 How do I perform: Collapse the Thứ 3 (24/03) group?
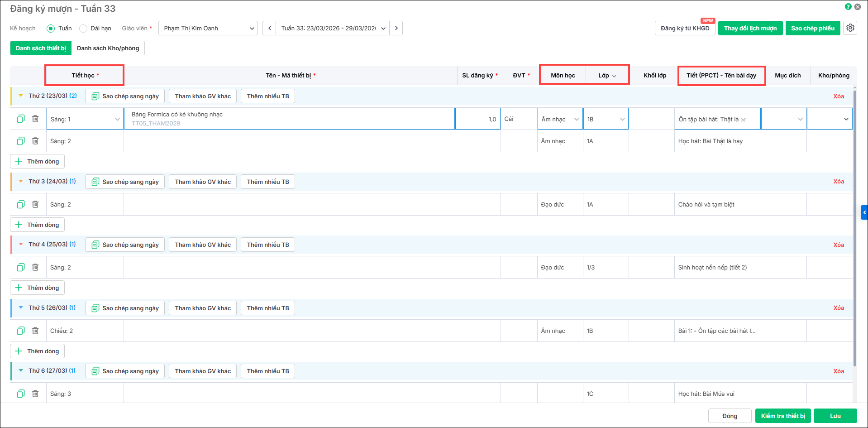21,181
